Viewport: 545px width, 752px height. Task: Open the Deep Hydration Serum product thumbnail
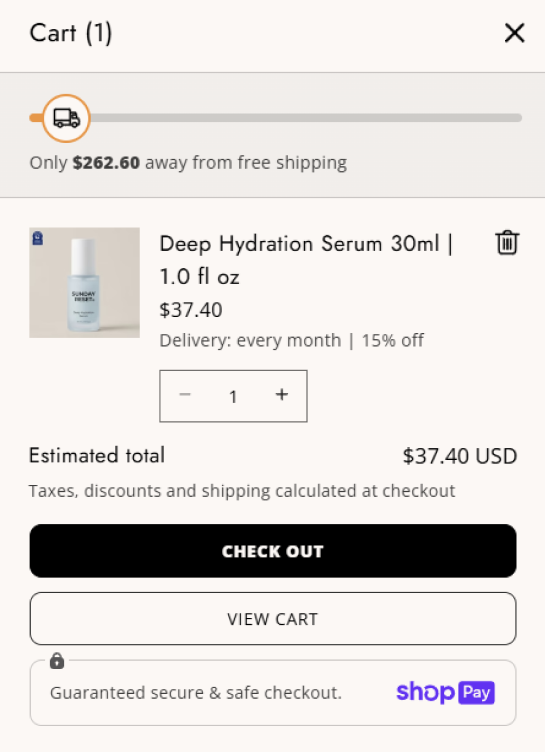[84, 282]
